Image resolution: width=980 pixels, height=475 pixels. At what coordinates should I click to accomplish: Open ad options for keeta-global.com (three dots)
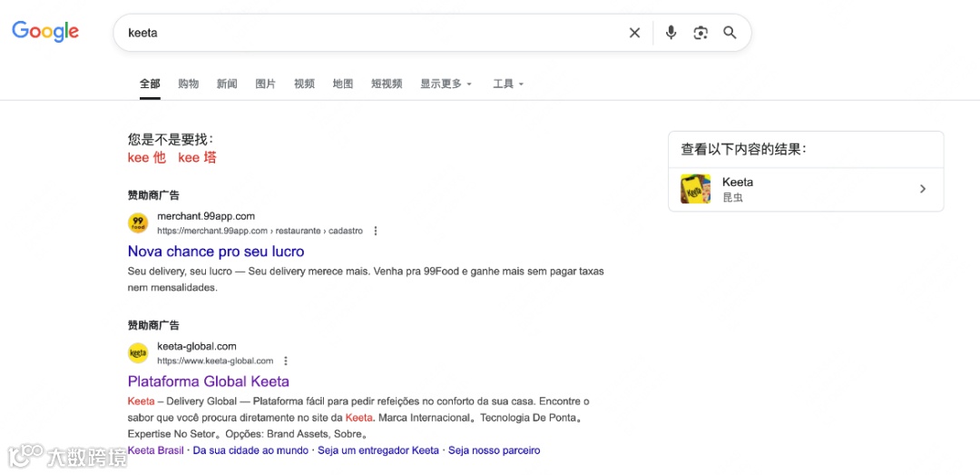coord(286,361)
